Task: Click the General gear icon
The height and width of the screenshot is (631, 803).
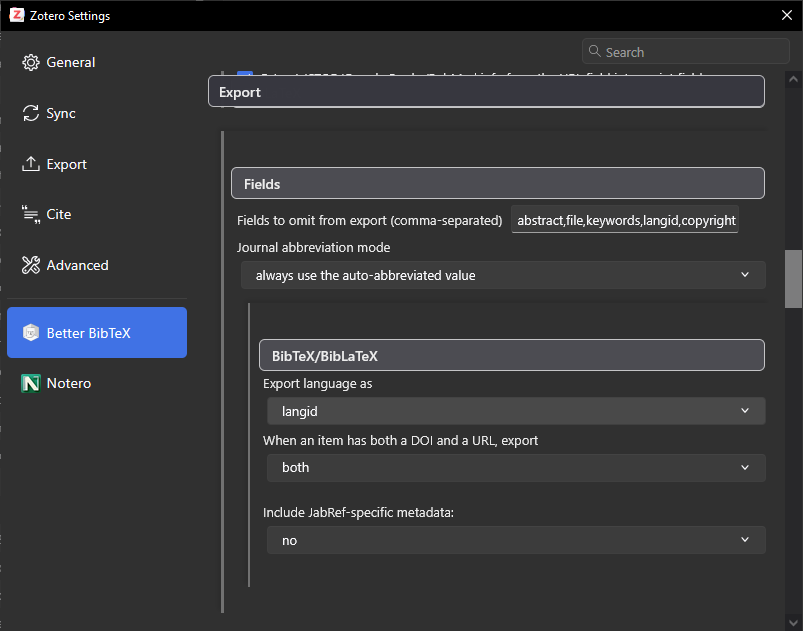Action: click(31, 62)
